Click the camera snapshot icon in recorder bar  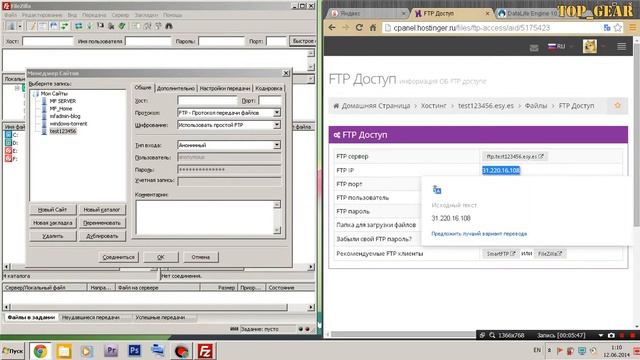[x=611, y=335]
